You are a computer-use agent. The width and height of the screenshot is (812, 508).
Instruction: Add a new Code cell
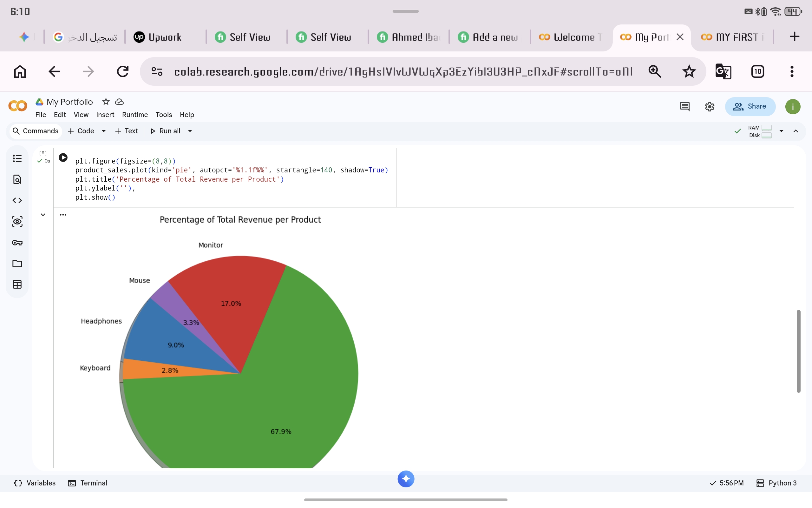pyautogui.click(x=81, y=131)
